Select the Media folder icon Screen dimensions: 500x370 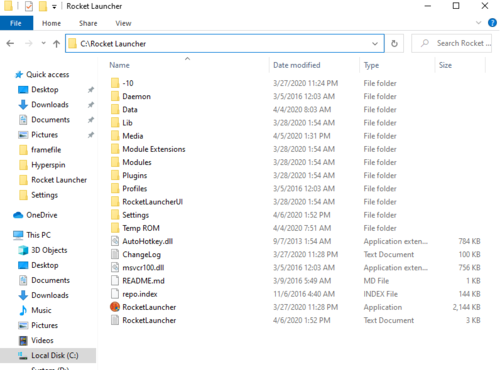pos(115,136)
